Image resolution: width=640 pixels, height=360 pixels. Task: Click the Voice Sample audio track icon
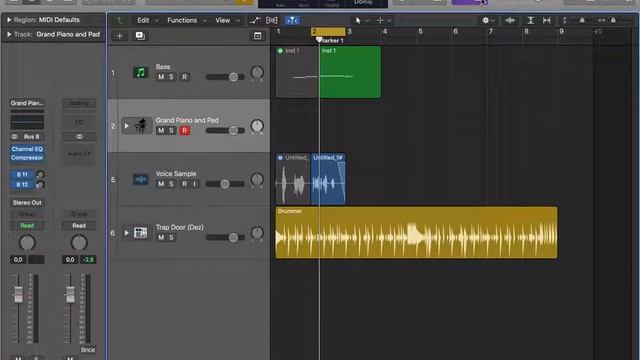pyautogui.click(x=140, y=179)
